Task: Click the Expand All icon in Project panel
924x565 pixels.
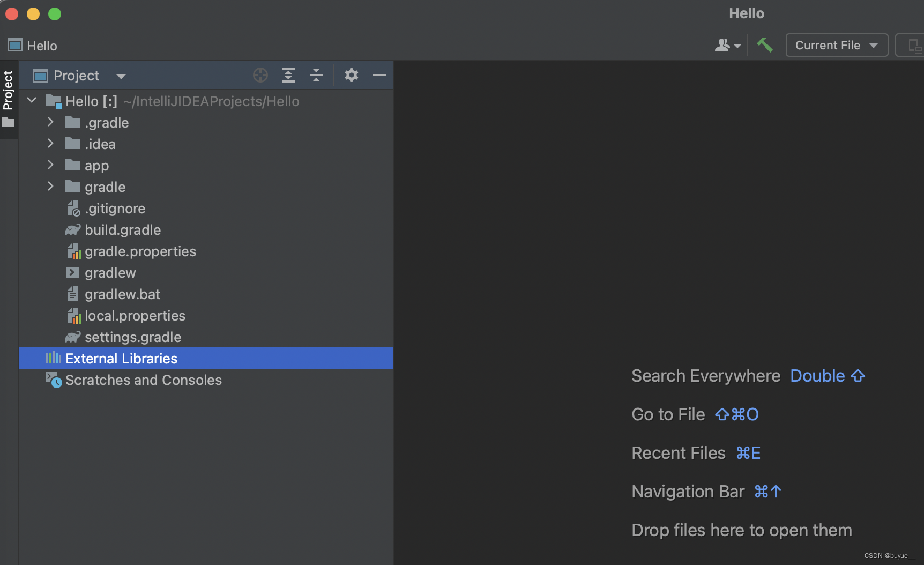Action: click(288, 75)
